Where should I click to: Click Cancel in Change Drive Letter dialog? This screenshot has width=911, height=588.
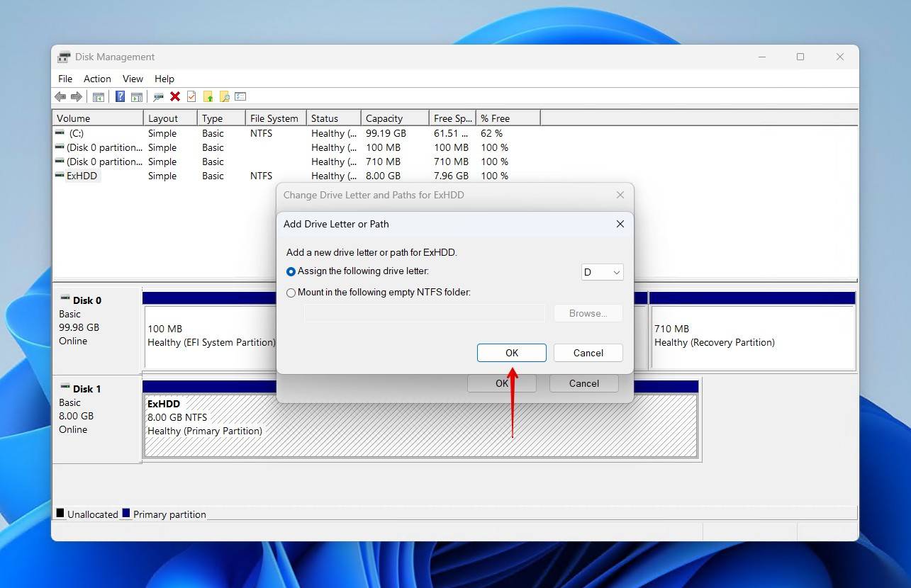coord(584,383)
